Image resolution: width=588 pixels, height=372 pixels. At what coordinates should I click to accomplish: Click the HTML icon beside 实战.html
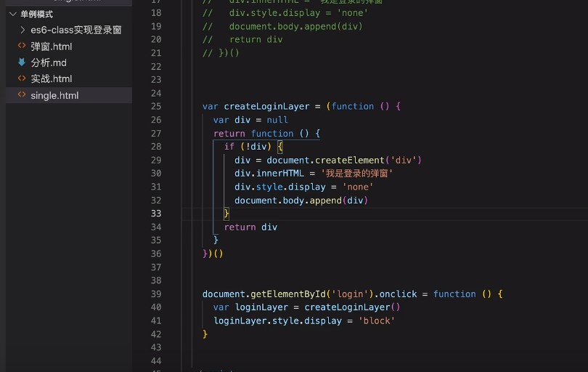click(x=22, y=78)
